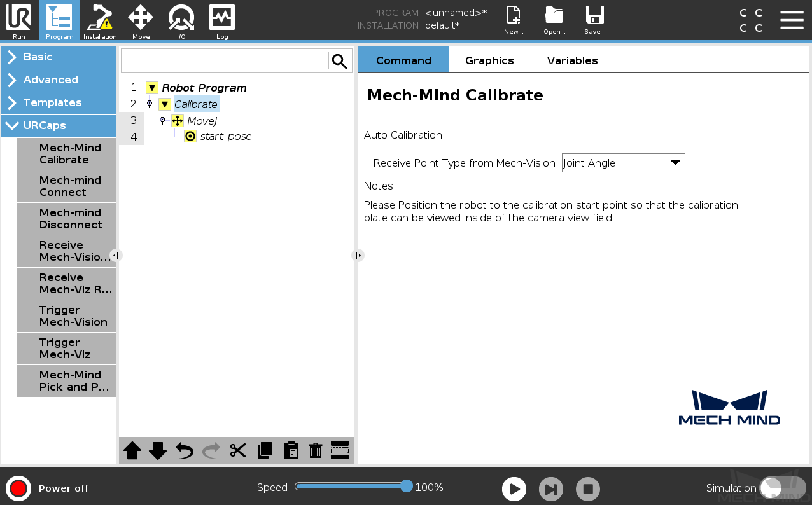Insert a Mech-Mind Calibrate node
The height and width of the screenshot is (505, 812).
pyautogui.click(x=66, y=154)
